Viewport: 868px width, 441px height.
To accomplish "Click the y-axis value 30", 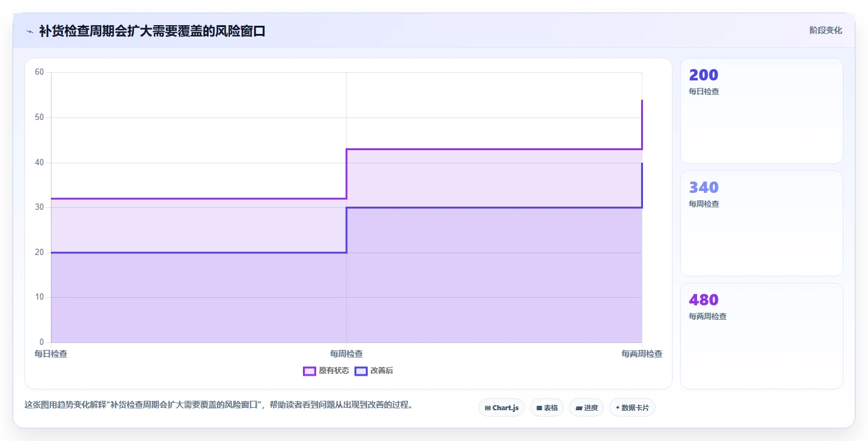I will (x=40, y=207).
